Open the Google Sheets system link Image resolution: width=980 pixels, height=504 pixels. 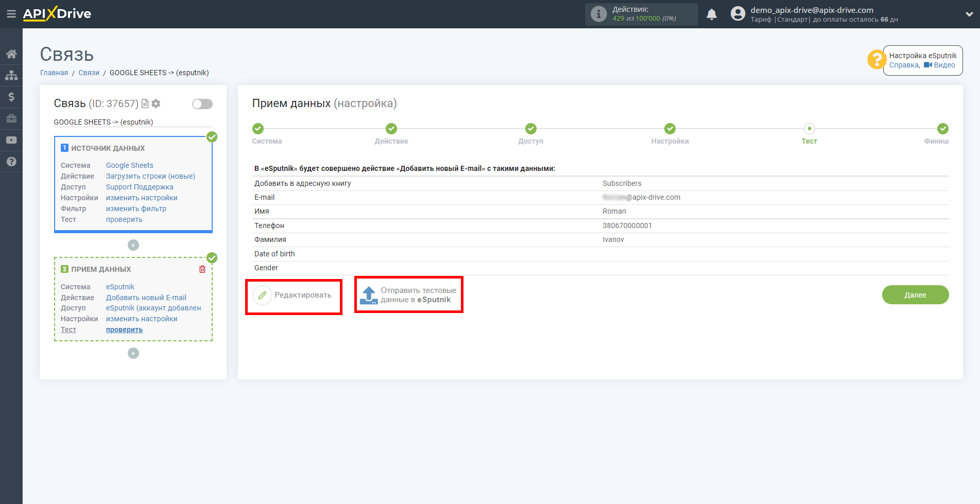[x=130, y=165]
